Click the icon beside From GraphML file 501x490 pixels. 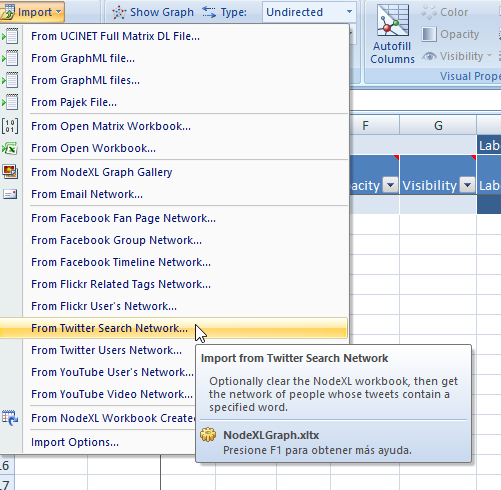click(x=10, y=58)
